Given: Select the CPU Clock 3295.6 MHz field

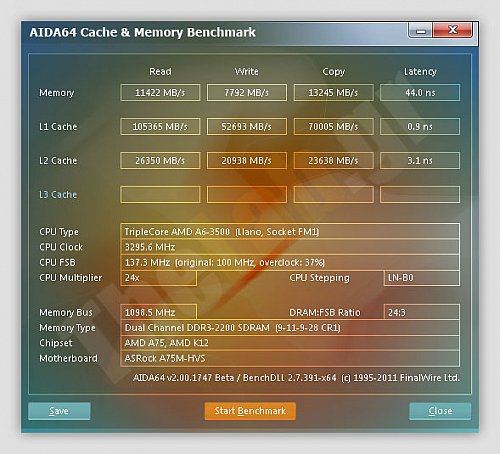Looking at the screenshot, I should point(290,247).
